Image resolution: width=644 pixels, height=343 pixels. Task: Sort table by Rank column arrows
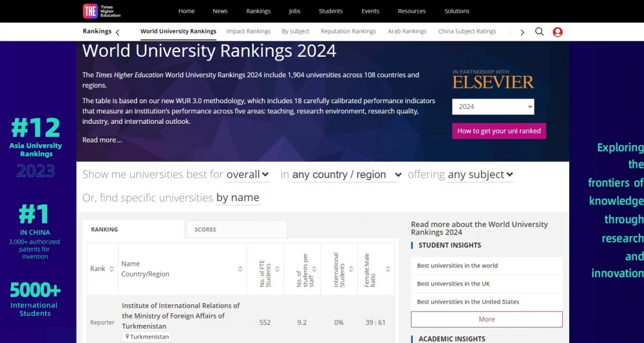coord(111,269)
